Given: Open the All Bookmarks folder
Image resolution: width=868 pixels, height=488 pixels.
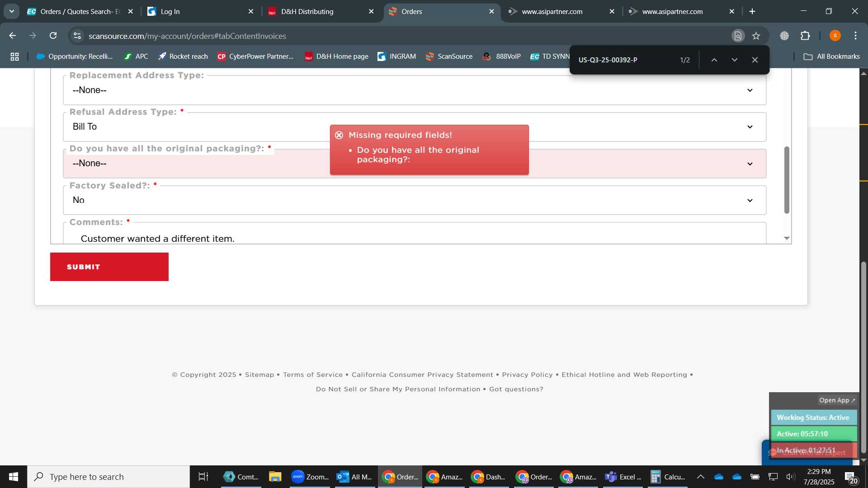Looking at the screenshot, I should (831, 56).
